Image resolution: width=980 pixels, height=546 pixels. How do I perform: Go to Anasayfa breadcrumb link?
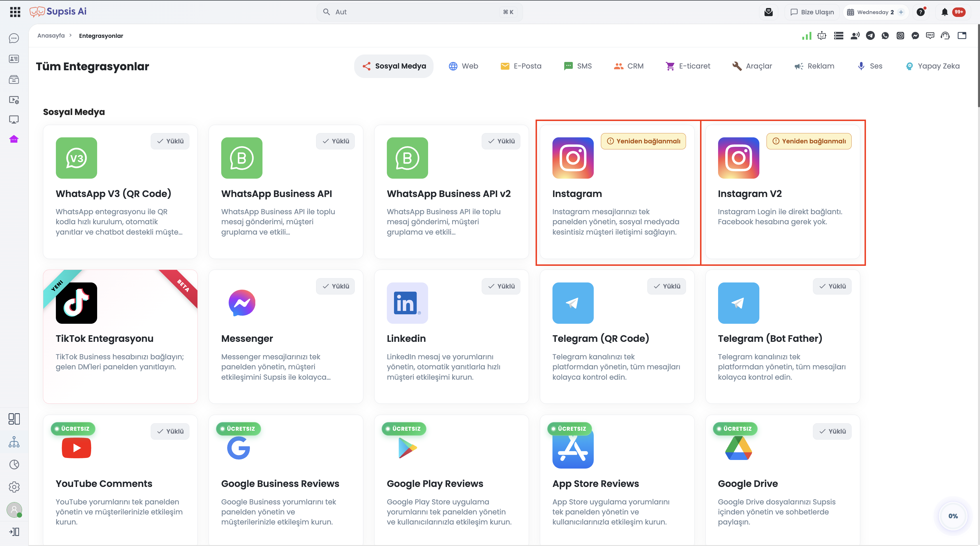[51, 35]
